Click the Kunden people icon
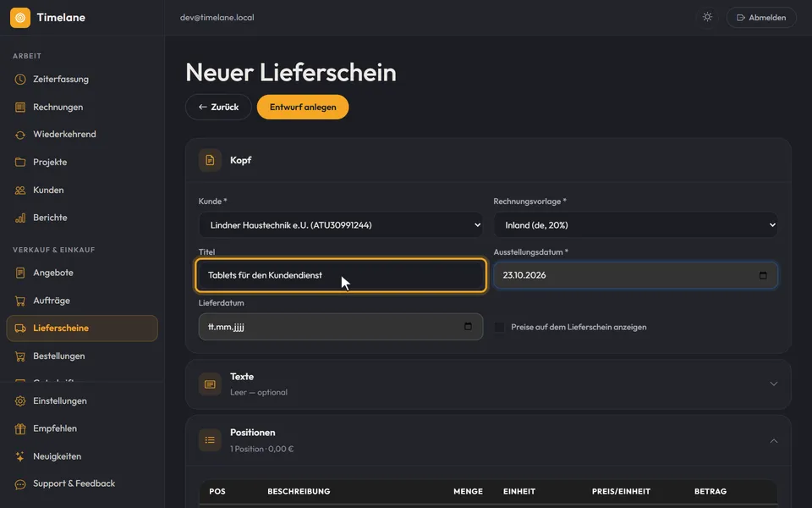 coord(20,190)
